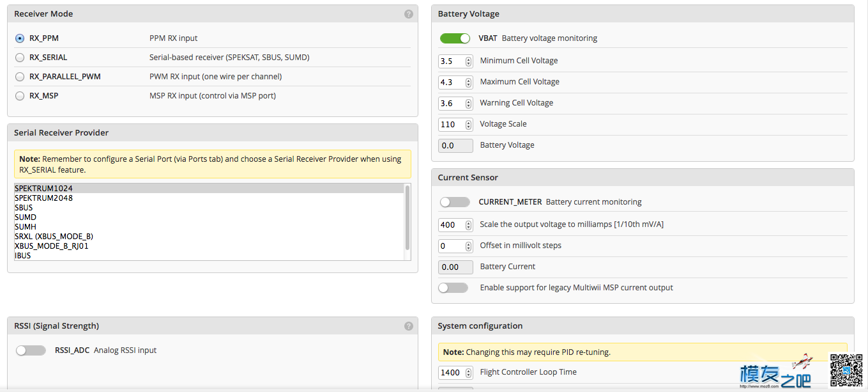Image resolution: width=868 pixels, height=392 pixels.
Task: Open the Receiver Mode help icon
Action: (x=409, y=14)
